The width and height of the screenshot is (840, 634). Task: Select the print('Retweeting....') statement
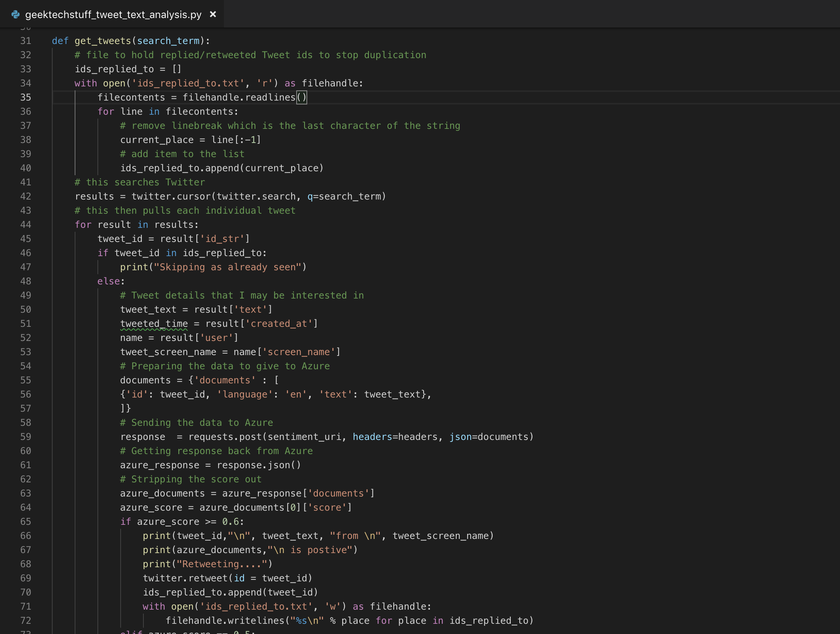coord(207,564)
